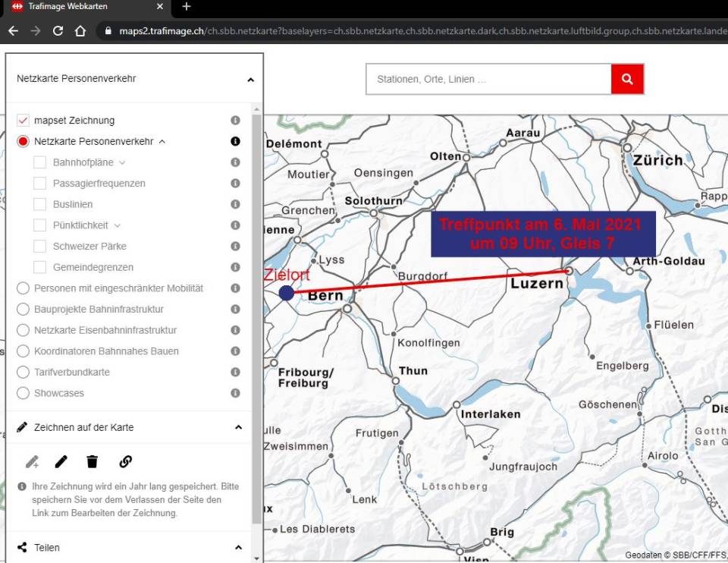Viewport: 728px width, 563px height.
Task: Click the edit drawing pencil icon
Action: [61, 462]
